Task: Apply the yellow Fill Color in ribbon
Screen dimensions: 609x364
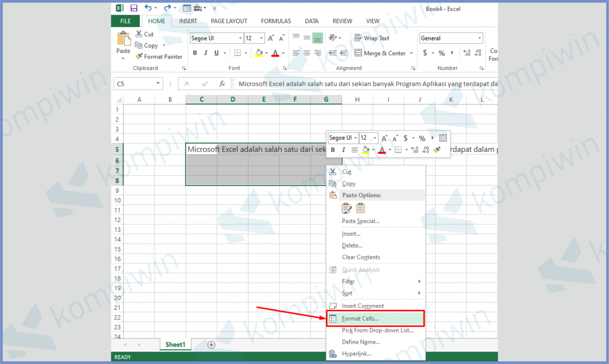Action: tap(259, 53)
